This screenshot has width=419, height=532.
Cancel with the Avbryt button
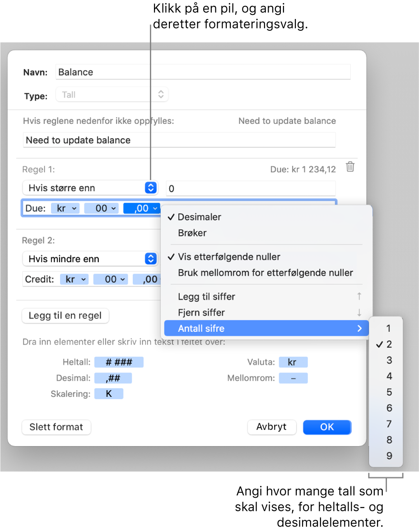coord(272,427)
